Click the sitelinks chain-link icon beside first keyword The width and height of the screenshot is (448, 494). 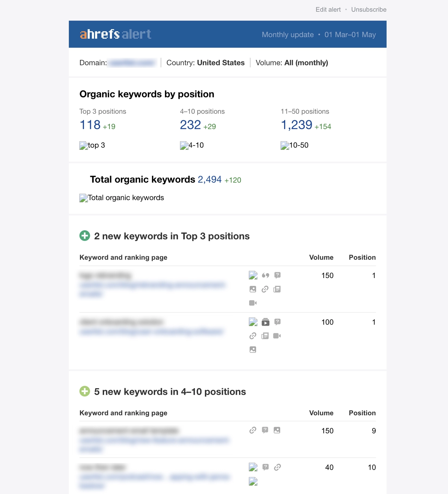[x=265, y=289]
